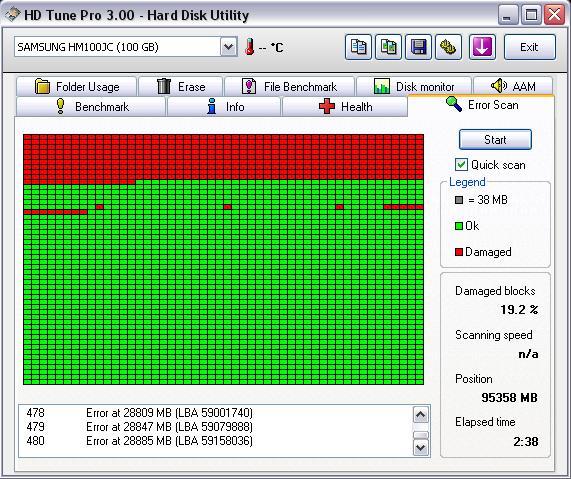Switch to the Erase tab
571x479 pixels.
coord(181,87)
